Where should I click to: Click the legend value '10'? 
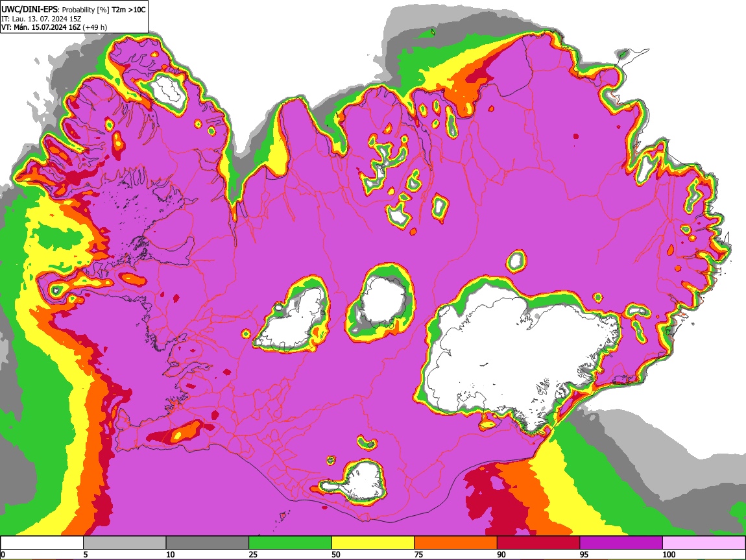171,554
